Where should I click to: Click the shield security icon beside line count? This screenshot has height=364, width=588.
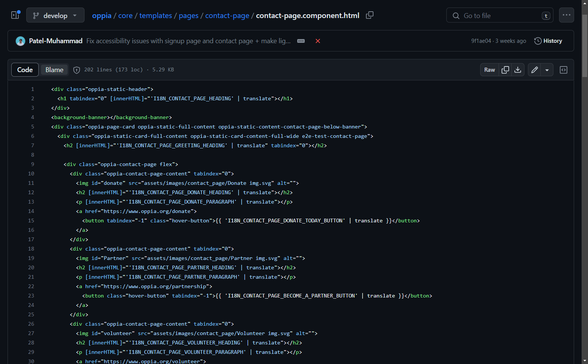pyautogui.click(x=77, y=70)
